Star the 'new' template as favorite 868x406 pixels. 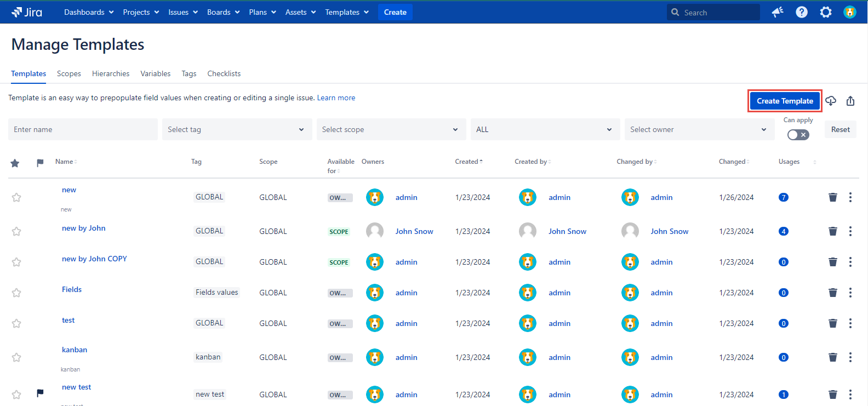(16, 197)
